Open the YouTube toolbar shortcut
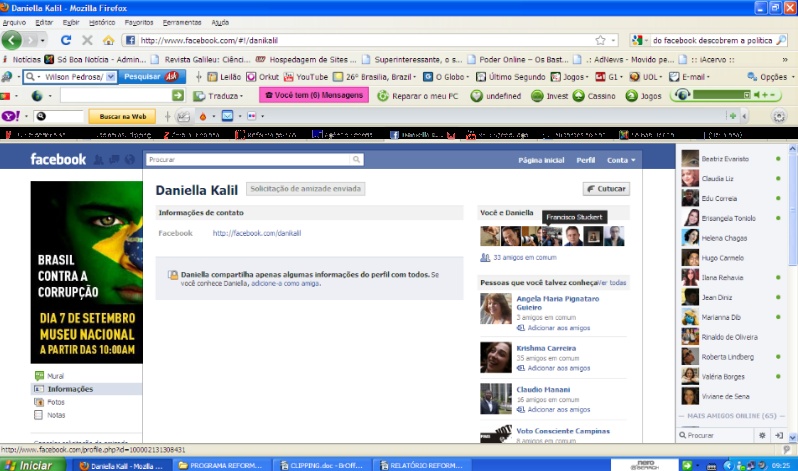This screenshot has height=471, width=798. tap(306, 77)
